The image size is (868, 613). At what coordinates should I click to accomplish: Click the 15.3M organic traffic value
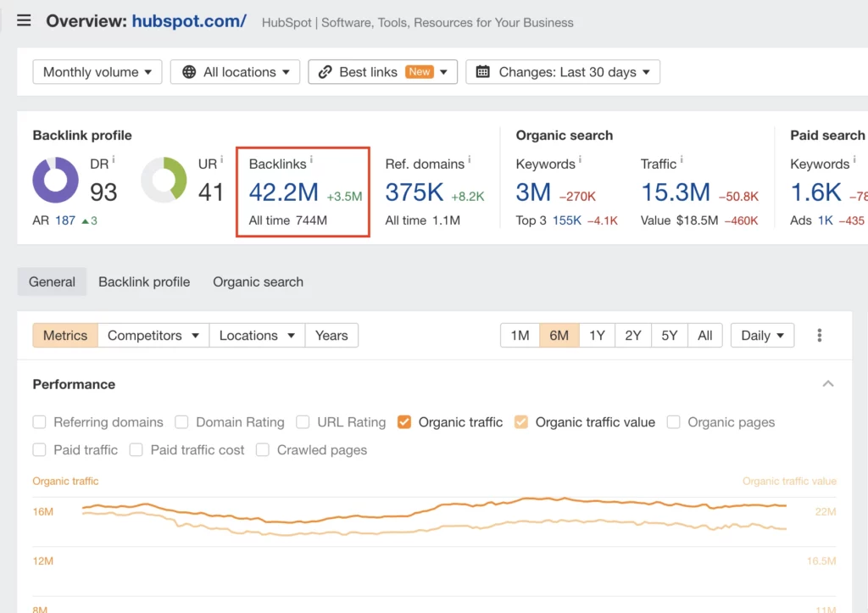[x=676, y=192]
